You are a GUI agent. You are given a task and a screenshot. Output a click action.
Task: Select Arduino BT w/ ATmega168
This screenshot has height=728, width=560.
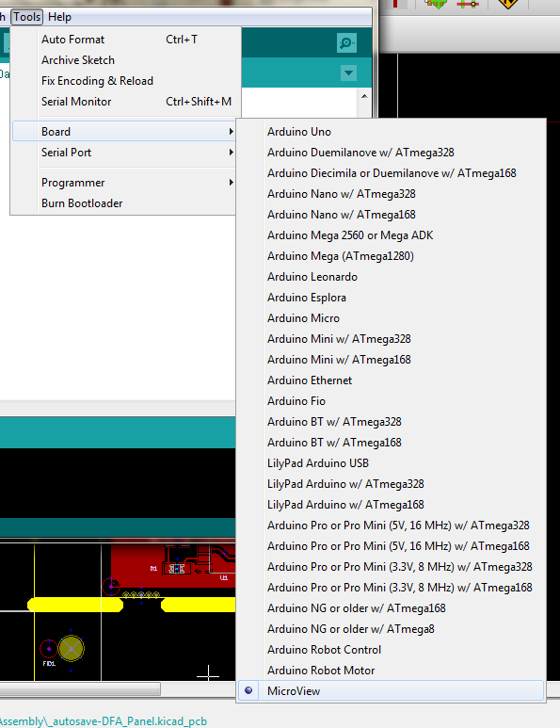pyautogui.click(x=391, y=443)
